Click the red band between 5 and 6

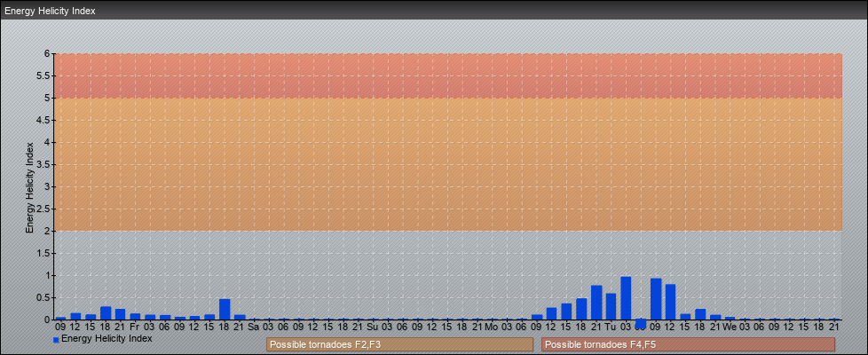tap(444, 75)
